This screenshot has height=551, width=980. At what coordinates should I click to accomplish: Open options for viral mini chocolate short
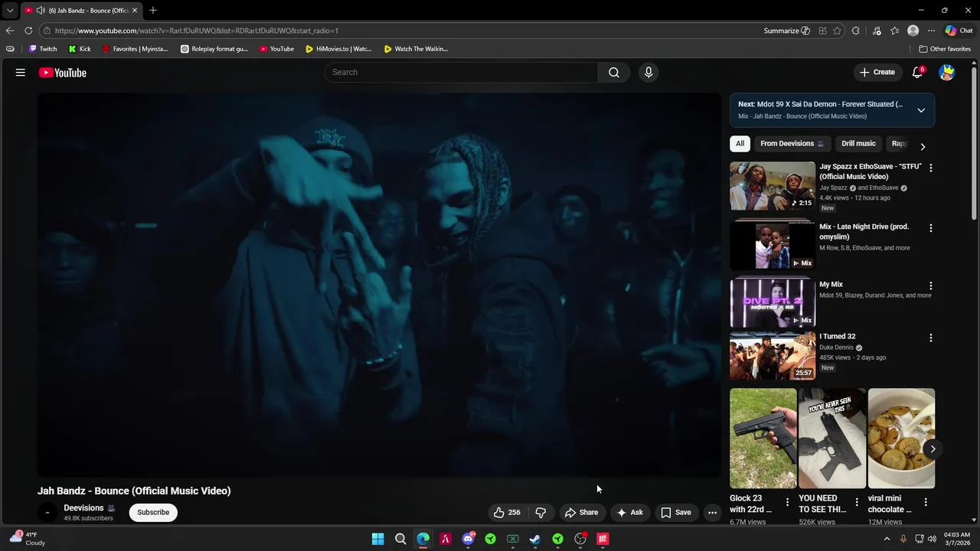point(926,503)
